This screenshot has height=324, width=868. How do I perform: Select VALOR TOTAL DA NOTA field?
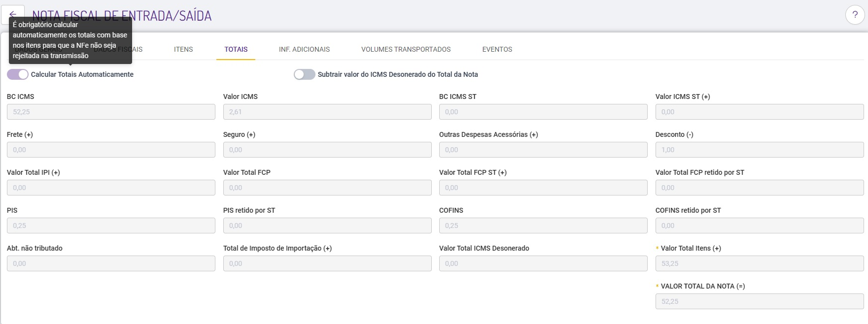(x=759, y=301)
